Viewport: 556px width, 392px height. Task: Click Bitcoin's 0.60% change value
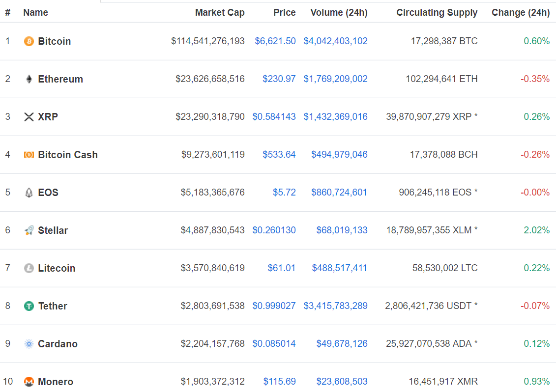tap(536, 41)
